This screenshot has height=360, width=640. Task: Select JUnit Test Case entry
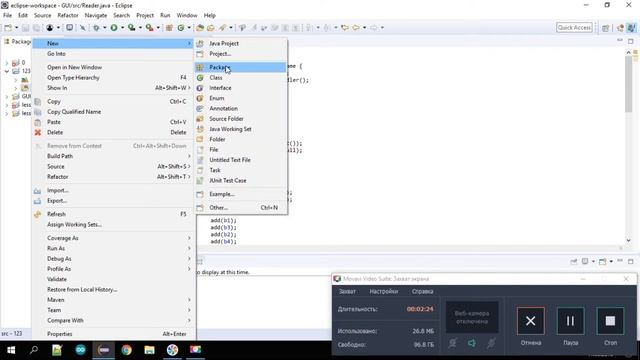pyautogui.click(x=240, y=180)
